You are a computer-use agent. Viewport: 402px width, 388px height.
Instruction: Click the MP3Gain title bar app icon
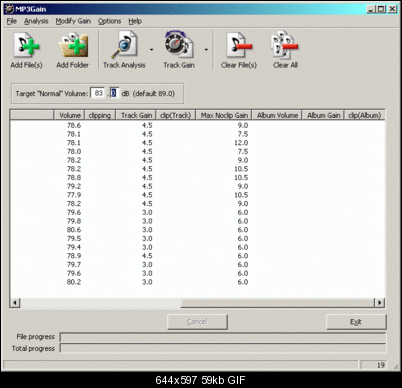coord(9,9)
